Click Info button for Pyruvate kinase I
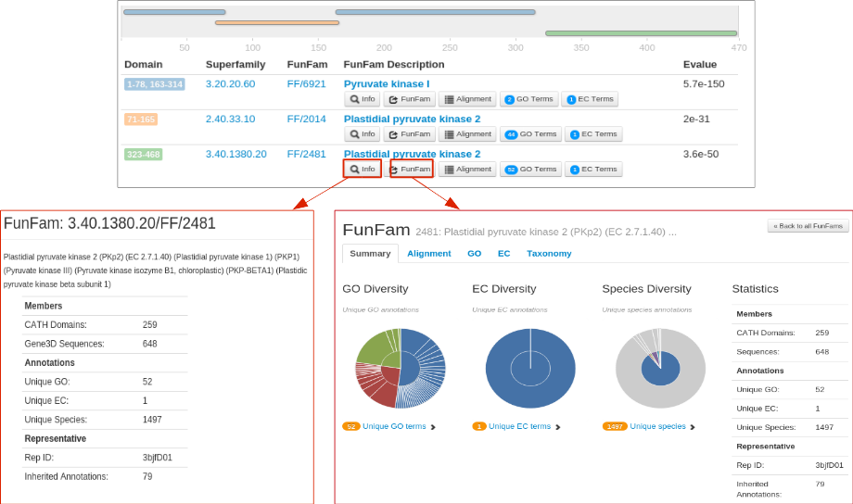Screen dimensions: 853x504 pos(363,99)
